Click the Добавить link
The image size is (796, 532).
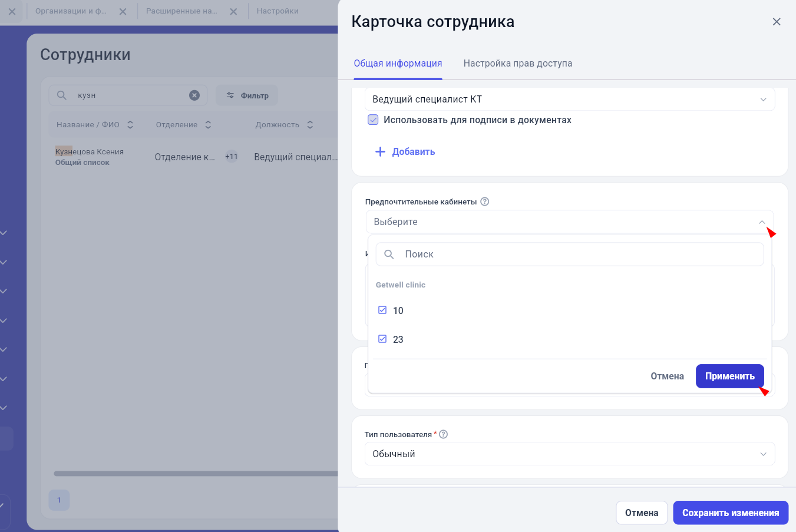(405, 152)
